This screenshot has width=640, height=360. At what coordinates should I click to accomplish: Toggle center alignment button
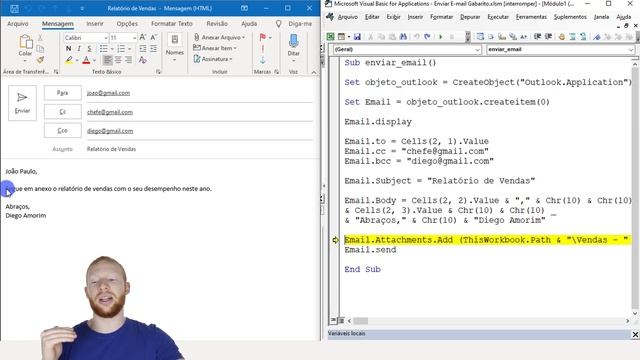tap(118, 60)
